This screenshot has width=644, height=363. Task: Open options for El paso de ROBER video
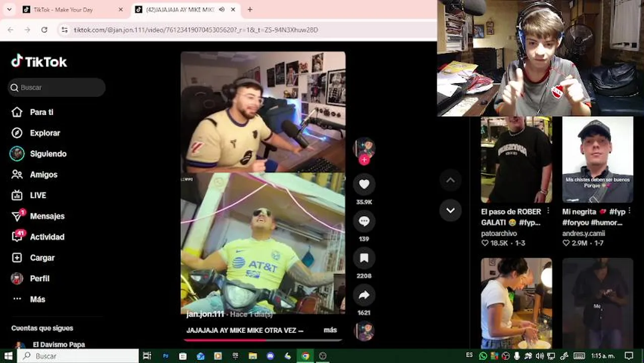click(x=548, y=211)
